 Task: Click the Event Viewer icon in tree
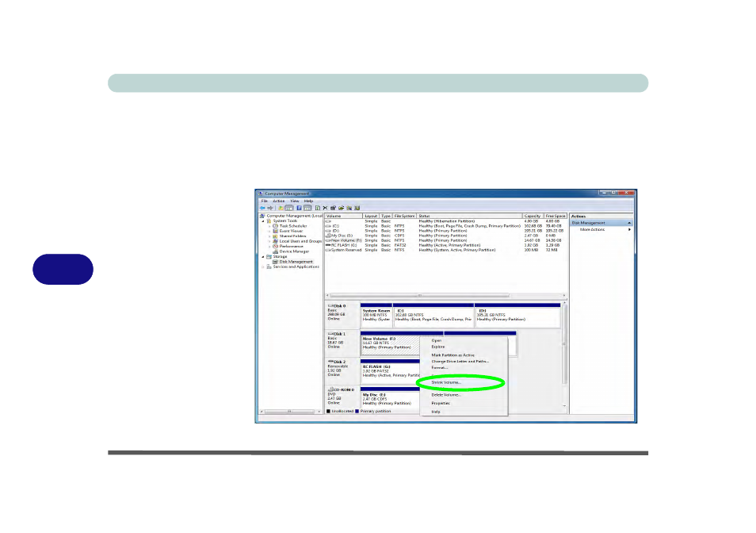click(x=275, y=231)
